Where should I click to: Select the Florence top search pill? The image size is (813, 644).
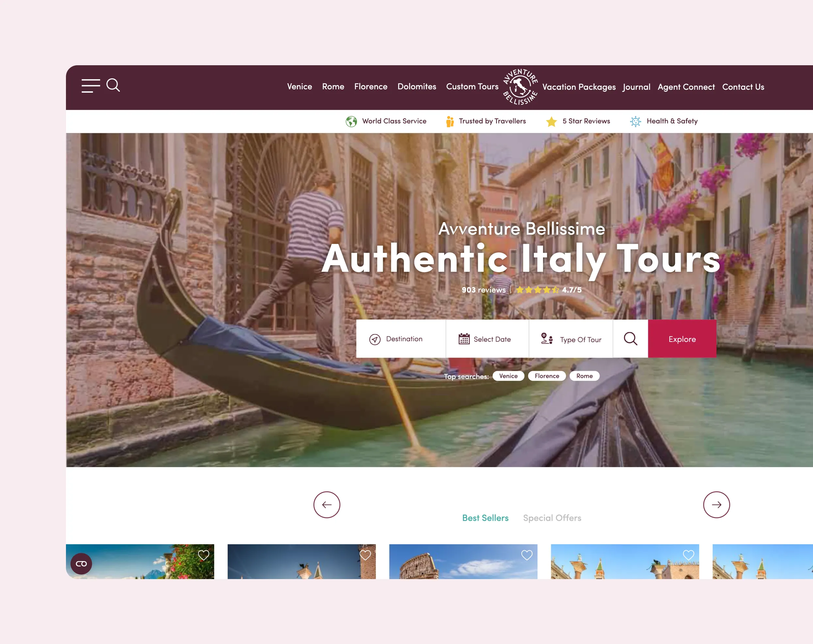point(547,376)
